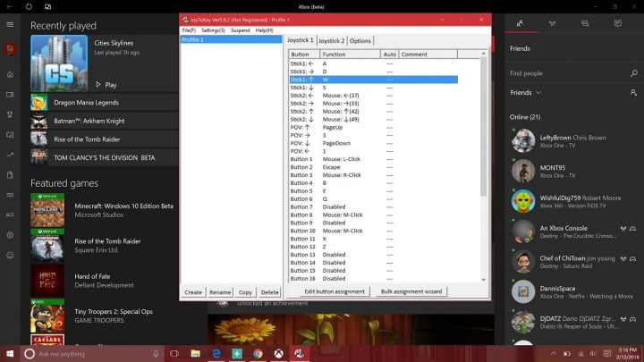Open JoyToKey File menu
This screenshot has width=644, height=362.
[x=189, y=30]
